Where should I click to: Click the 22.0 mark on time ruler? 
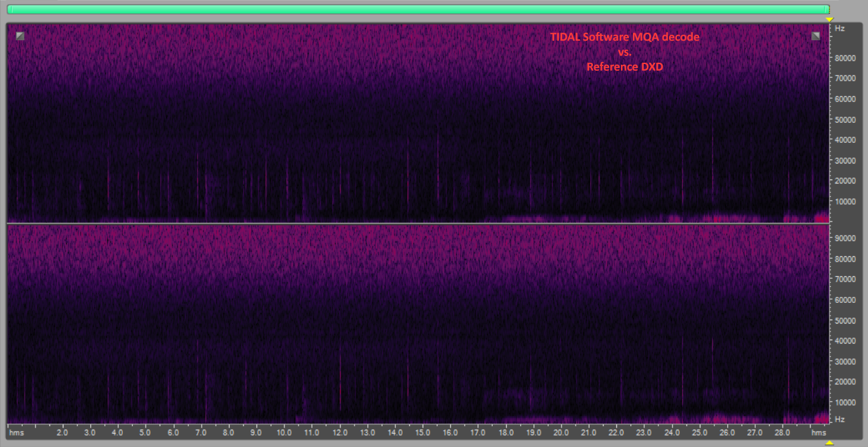616,433
